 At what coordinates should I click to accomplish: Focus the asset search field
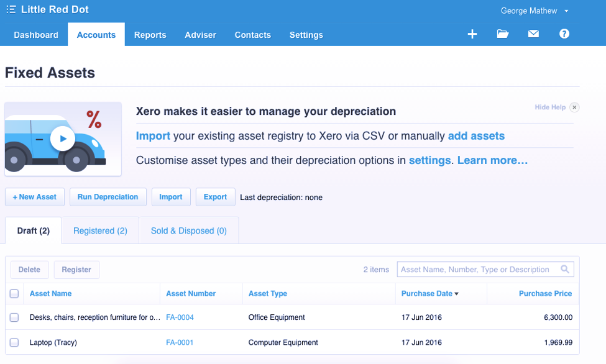(x=485, y=270)
